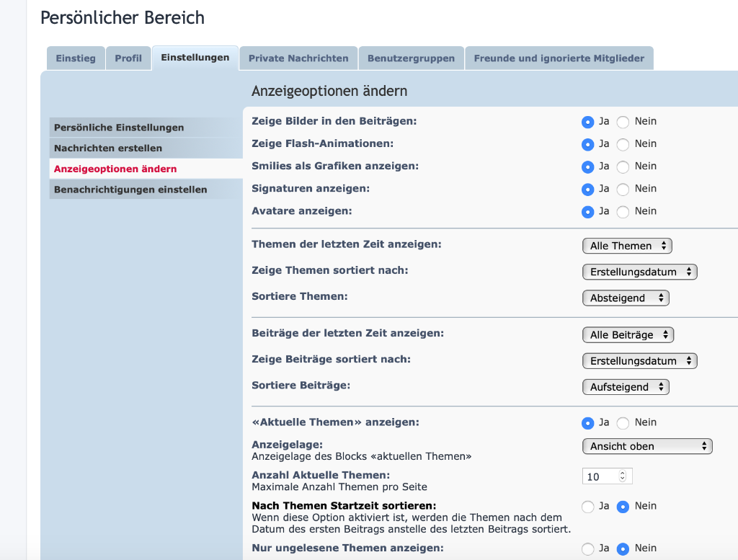Image resolution: width=738 pixels, height=560 pixels.
Task: Disable Signaturen anzeigen with Nein
Action: pyautogui.click(x=623, y=189)
